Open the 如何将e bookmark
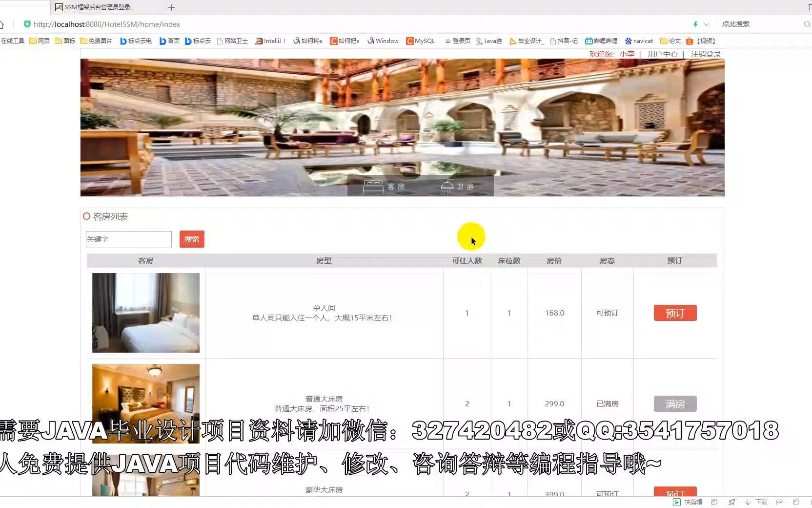 (307, 41)
